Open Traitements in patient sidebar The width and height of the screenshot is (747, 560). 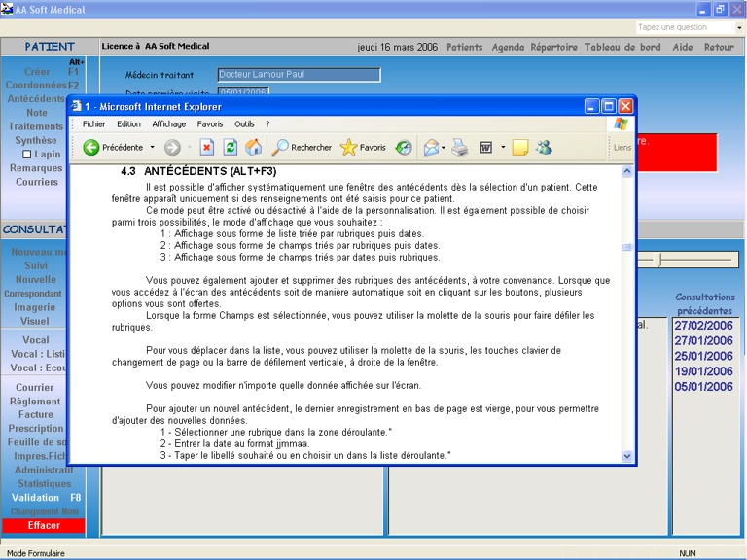tap(36, 126)
